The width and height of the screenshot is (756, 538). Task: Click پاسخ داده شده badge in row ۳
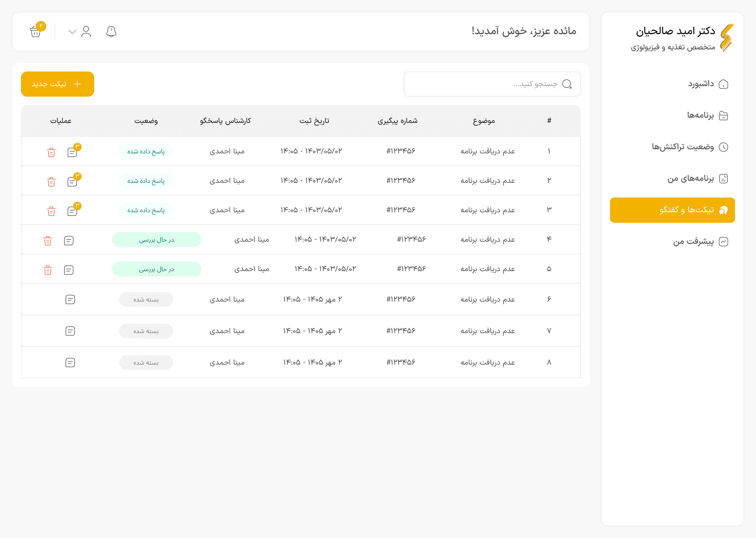pyautogui.click(x=146, y=210)
